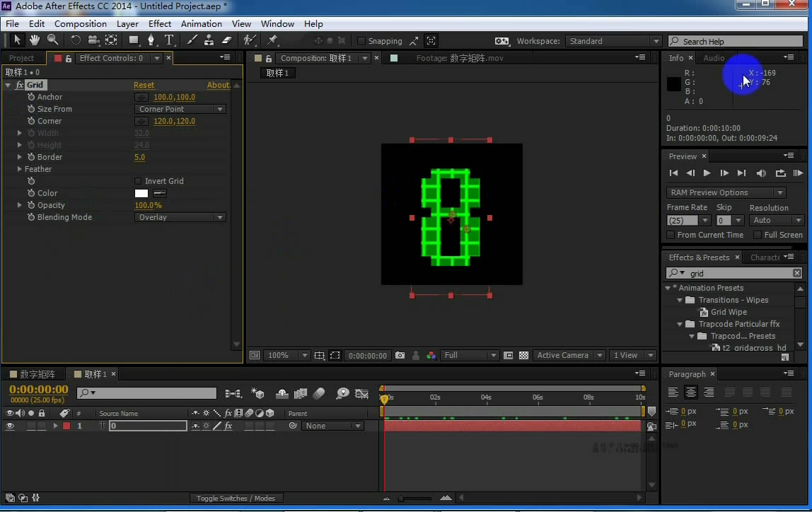Image resolution: width=812 pixels, height=512 pixels.
Task: Switch to the Project tab
Action: click(x=21, y=58)
